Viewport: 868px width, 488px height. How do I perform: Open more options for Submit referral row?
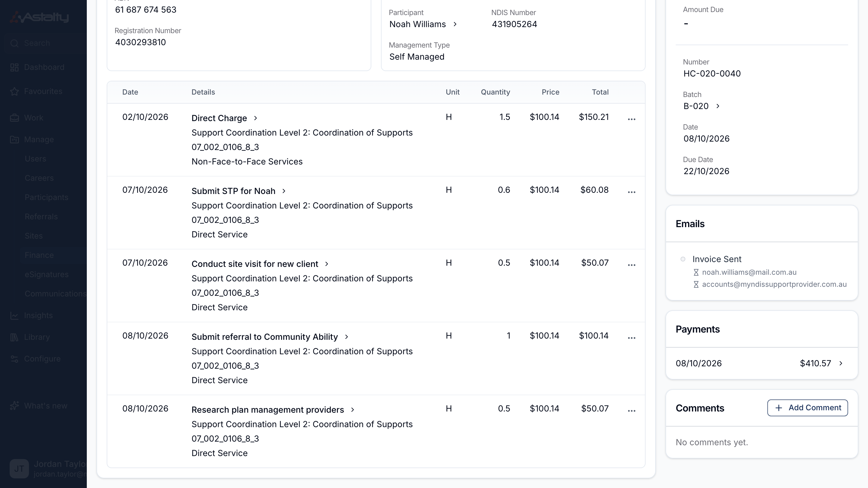pyautogui.click(x=631, y=338)
